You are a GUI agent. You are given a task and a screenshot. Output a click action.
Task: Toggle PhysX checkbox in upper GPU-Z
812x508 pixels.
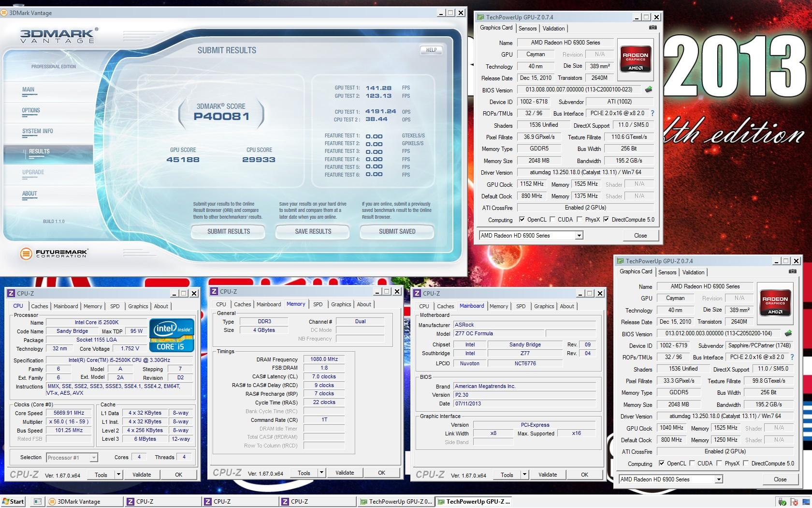click(x=579, y=220)
